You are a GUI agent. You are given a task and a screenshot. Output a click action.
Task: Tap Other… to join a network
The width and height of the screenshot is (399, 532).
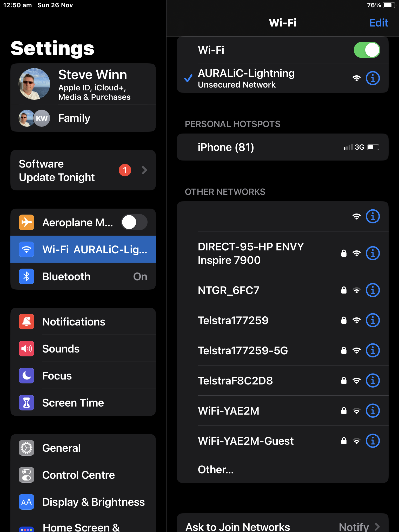283,469
